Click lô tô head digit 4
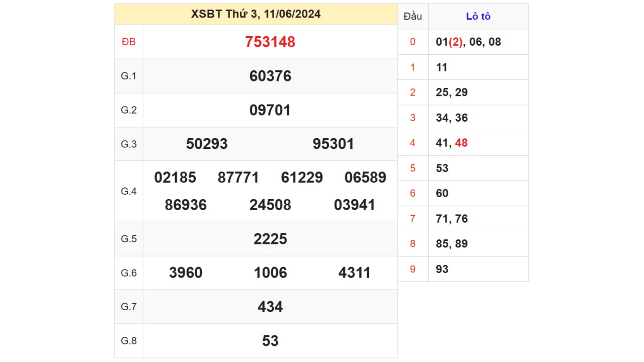Screen dimensions: 644x362 [413, 143]
